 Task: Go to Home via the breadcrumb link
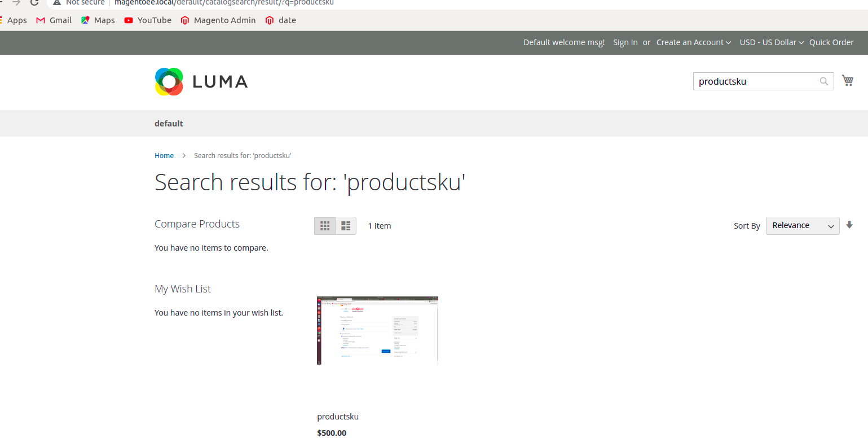(164, 155)
